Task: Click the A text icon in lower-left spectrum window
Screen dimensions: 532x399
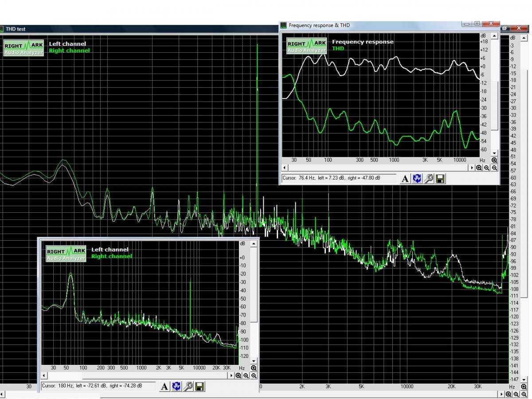Action: (x=164, y=386)
